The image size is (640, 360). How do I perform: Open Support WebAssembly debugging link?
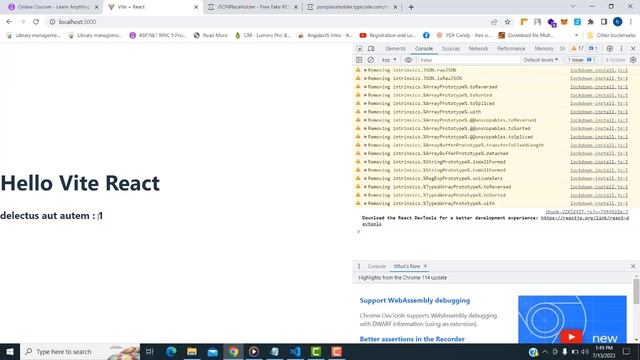[x=415, y=300]
